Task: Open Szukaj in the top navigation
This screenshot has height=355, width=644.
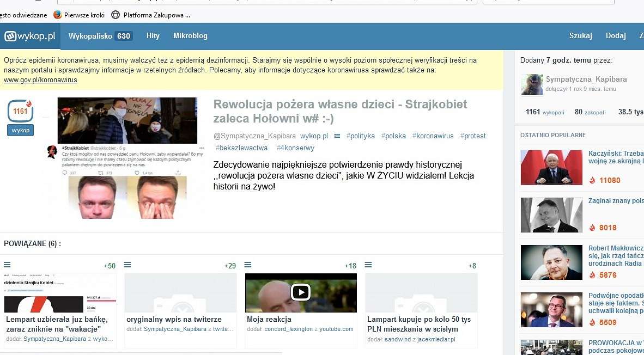Action: tap(580, 36)
